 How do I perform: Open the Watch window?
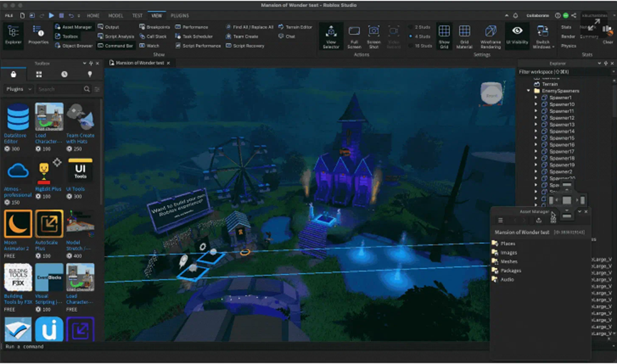coord(149,46)
